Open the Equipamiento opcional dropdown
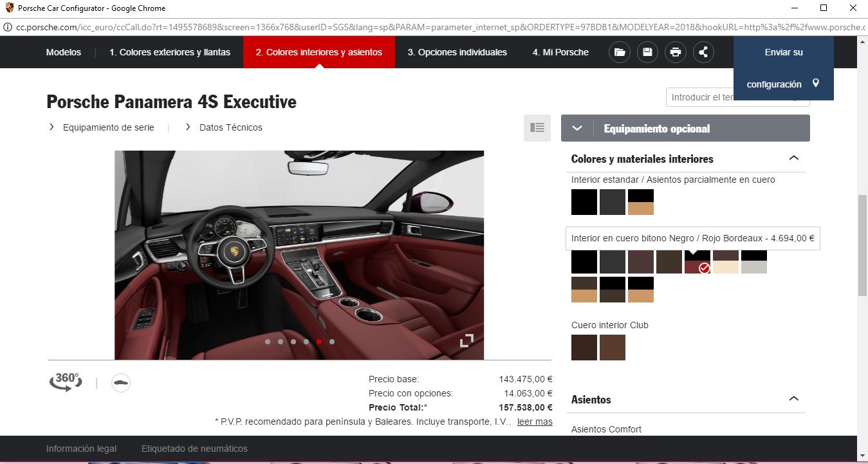 tap(685, 128)
